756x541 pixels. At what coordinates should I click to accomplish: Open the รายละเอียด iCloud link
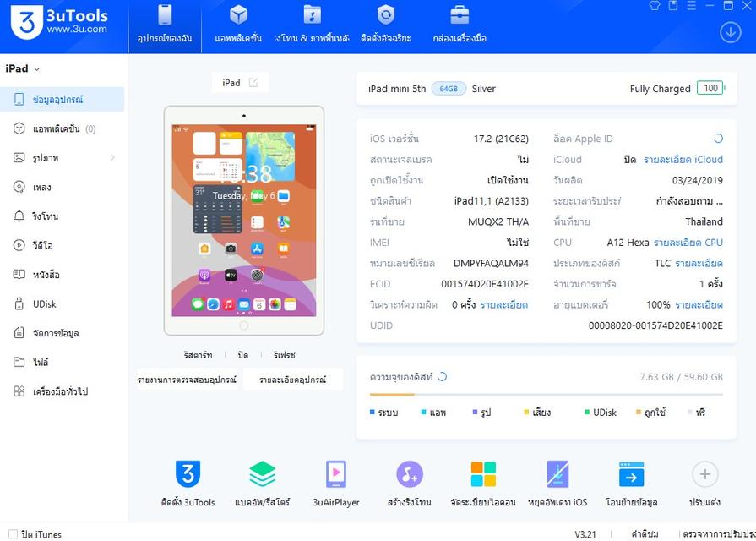click(683, 159)
